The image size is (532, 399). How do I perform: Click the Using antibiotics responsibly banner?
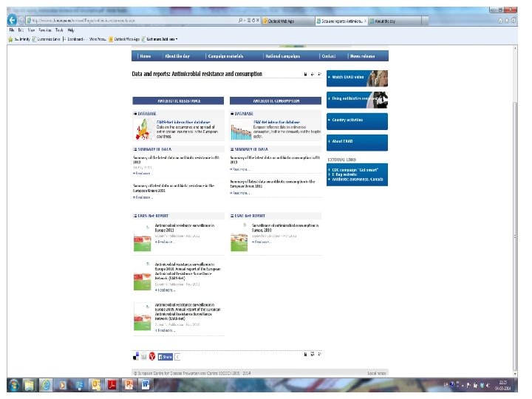coord(358,100)
